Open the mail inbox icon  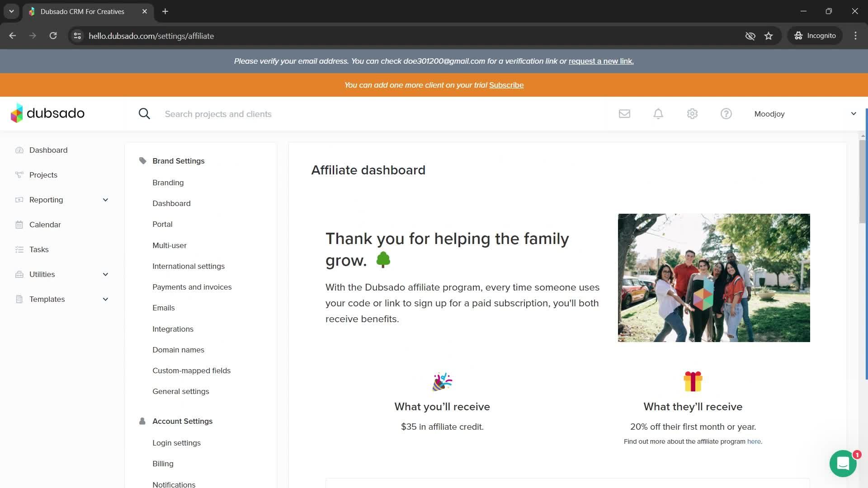(624, 114)
